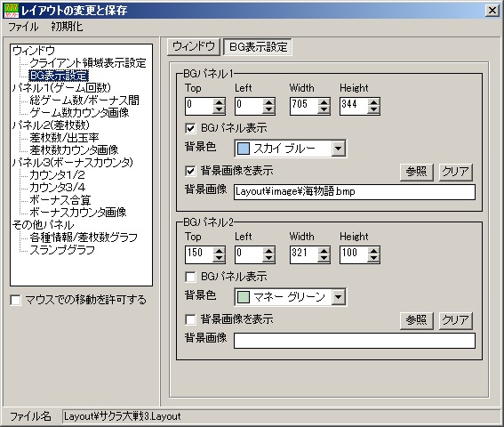Decrease BGパネル1 Width with down arrow
504x427 pixels.
[324, 110]
